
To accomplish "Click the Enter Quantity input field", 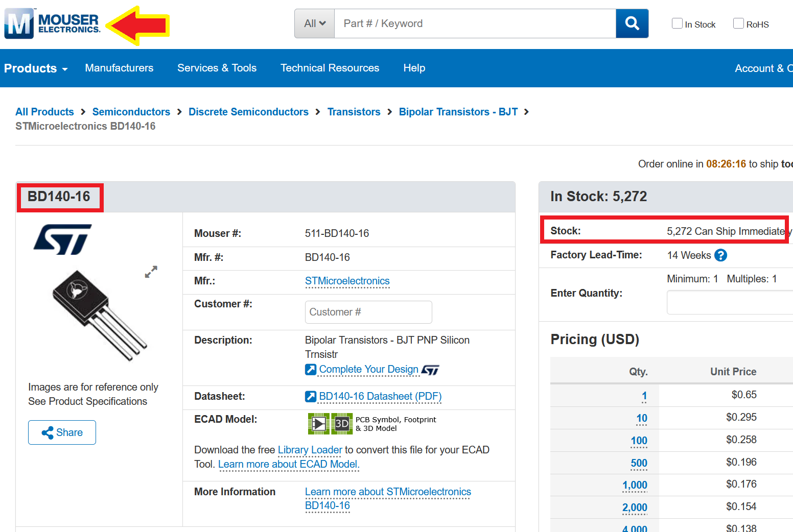I will coord(730,303).
